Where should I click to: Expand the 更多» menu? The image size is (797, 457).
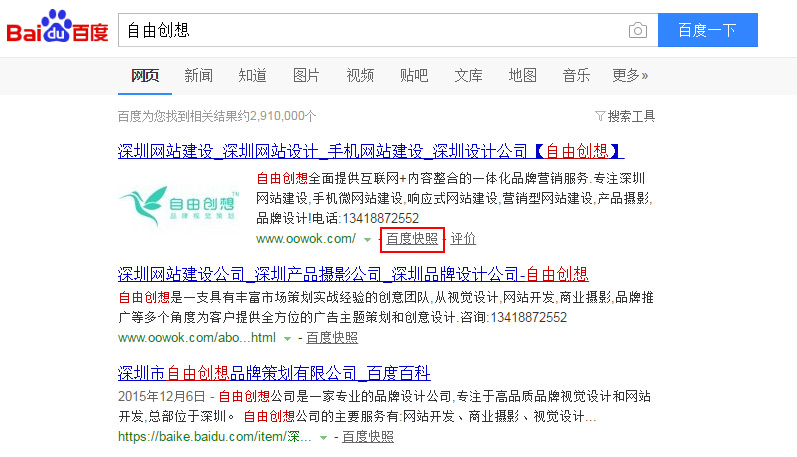tap(630, 76)
